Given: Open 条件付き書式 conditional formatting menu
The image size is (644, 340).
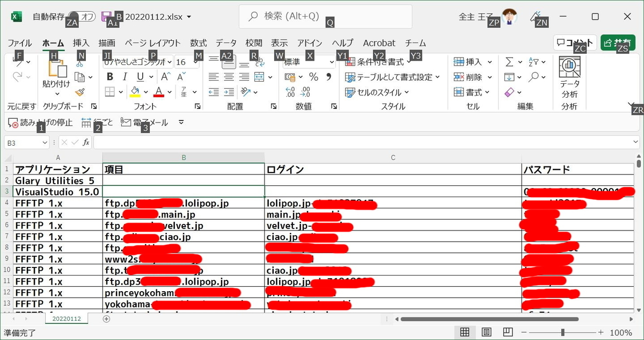Looking at the screenshot, I should [x=378, y=62].
